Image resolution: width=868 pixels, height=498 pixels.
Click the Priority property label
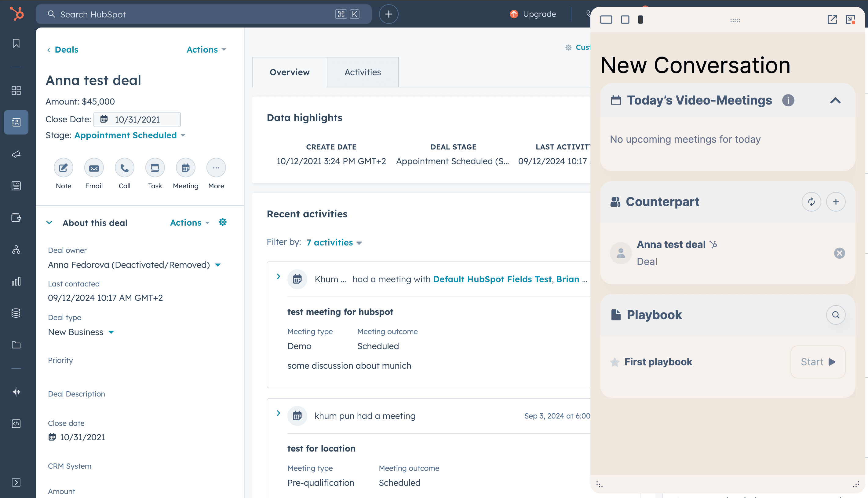(60, 360)
